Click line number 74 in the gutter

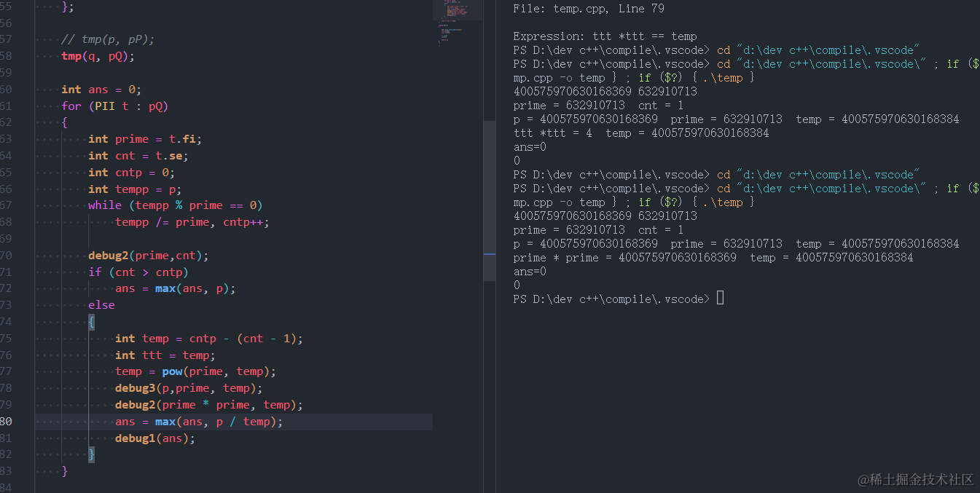pyautogui.click(x=7, y=321)
